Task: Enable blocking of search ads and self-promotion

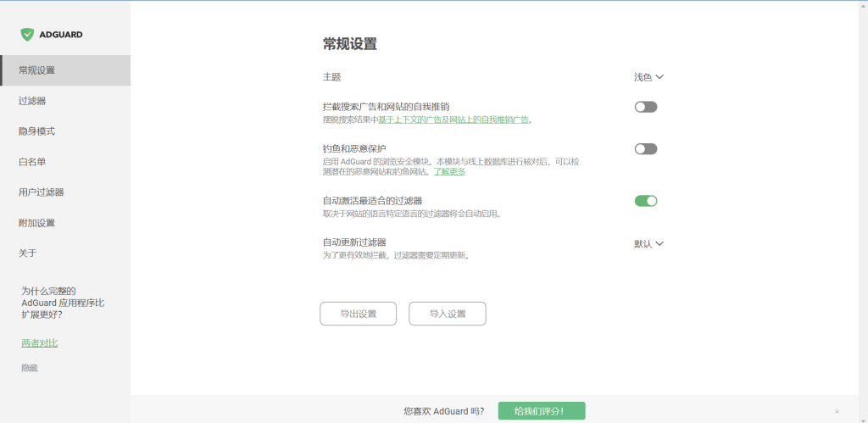Action: 645,107
